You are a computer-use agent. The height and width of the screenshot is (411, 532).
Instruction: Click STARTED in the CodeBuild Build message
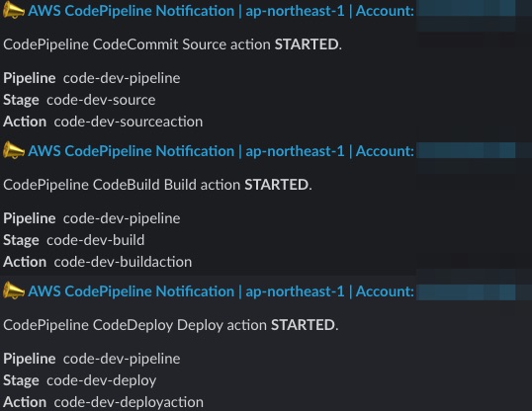click(x=277, y=185)
